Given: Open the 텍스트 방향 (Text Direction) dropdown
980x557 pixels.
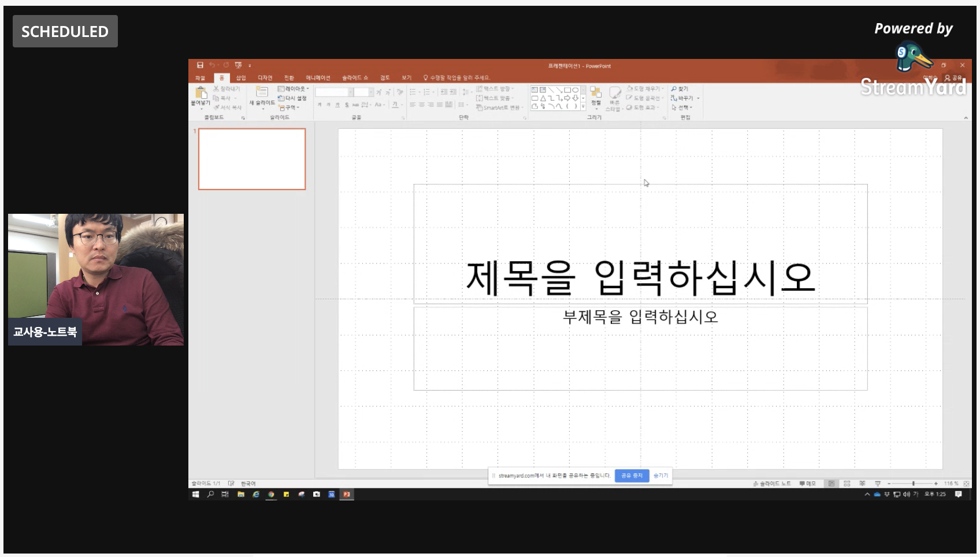Looking at the screenshot, I should tap(495, 88).
